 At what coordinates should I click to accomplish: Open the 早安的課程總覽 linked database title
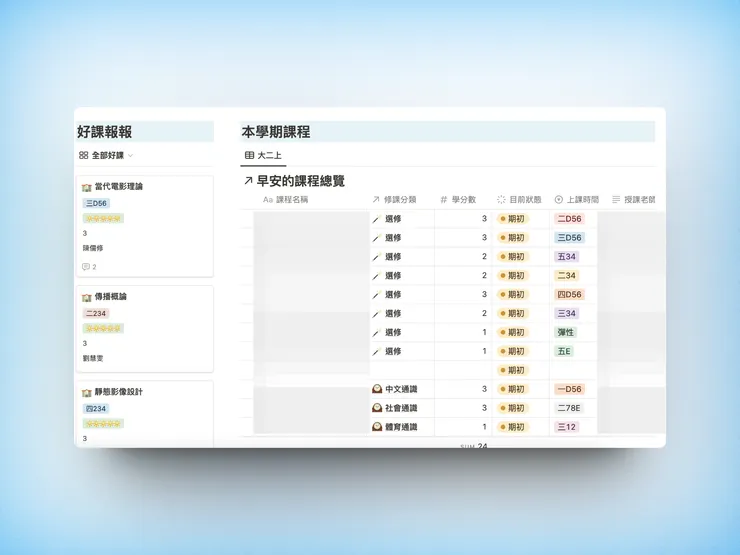[x=301, y=181]
